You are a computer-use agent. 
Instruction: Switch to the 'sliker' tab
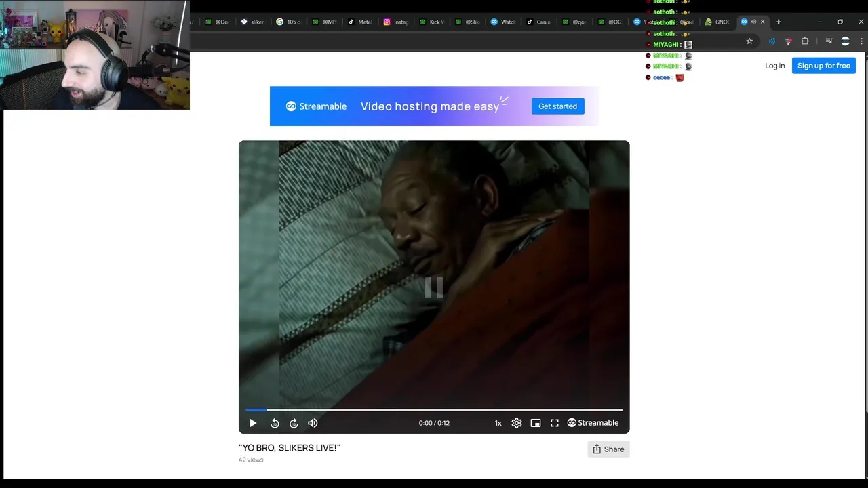(x=253, y=22)
